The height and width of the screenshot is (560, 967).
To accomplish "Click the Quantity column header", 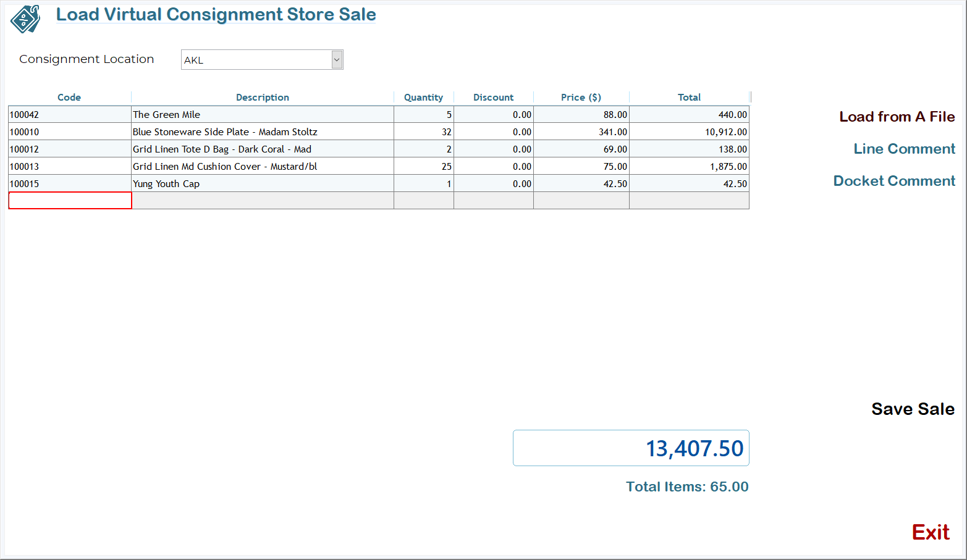I will [423, 98].
